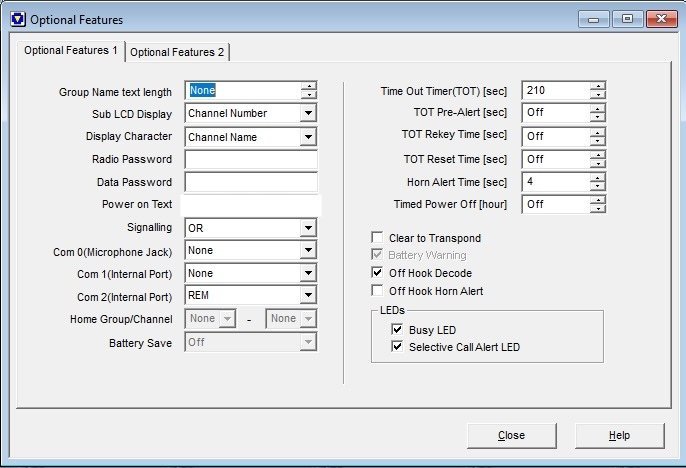Increase the Timed Power Off value
The image size is (686, 468).
pyautogui.click(x=597, y=199)
